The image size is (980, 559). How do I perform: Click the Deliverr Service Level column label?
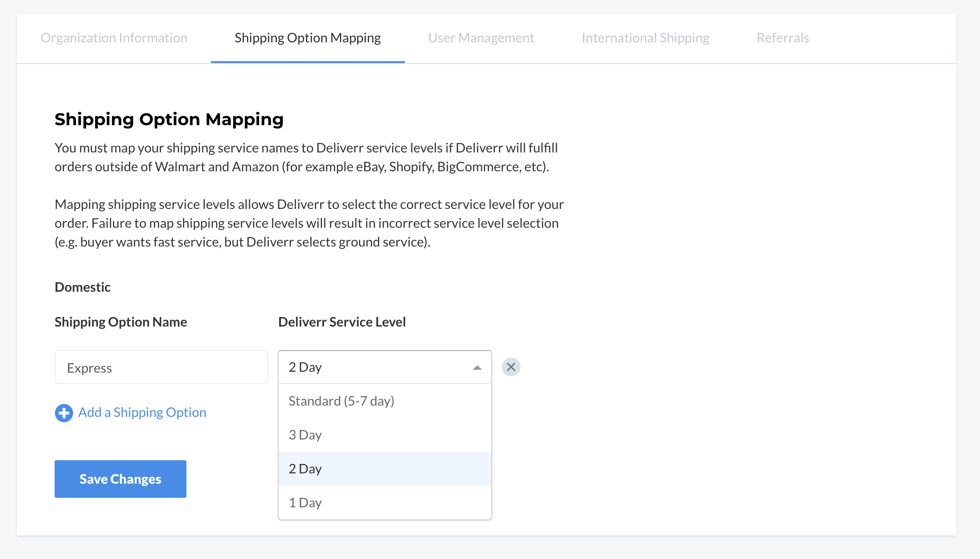pos(342,322)
